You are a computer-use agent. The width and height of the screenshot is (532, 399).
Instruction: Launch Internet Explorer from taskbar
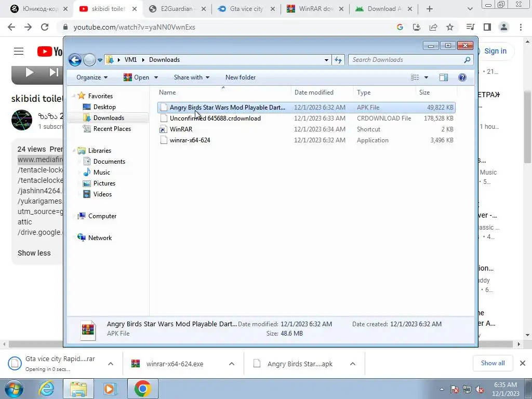(x=46, y=389)
